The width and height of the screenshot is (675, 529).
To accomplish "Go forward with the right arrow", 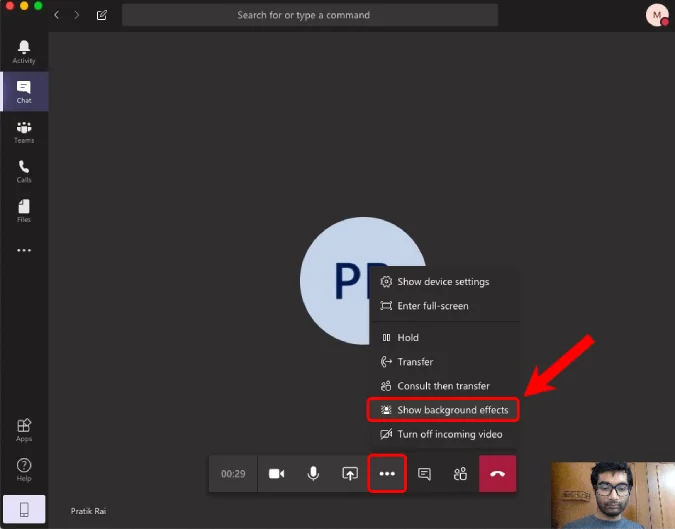I will [x=77, y=15].
